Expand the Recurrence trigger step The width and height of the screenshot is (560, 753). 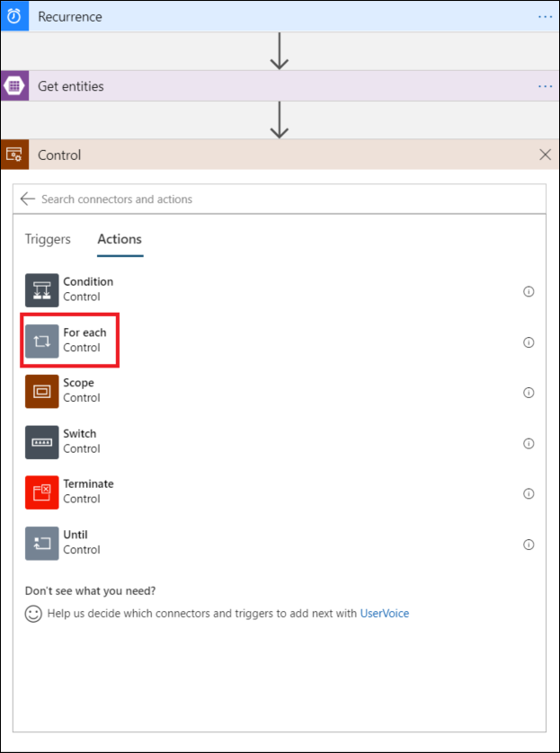(279, 16)
